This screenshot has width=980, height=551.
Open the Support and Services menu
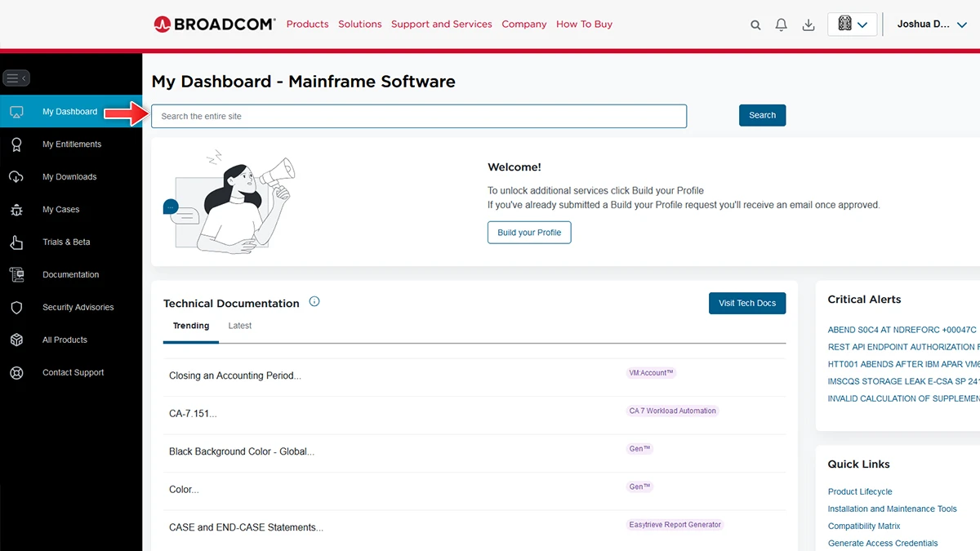point(442,24)
